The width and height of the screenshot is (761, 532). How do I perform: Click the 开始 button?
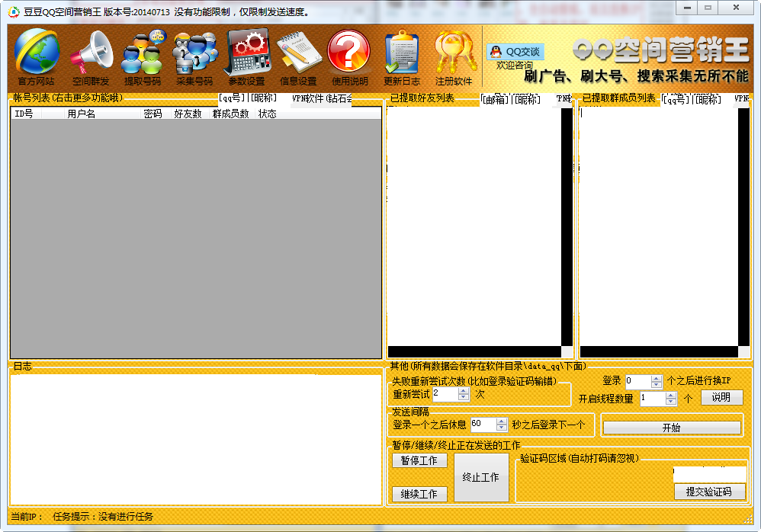point(672,428)
